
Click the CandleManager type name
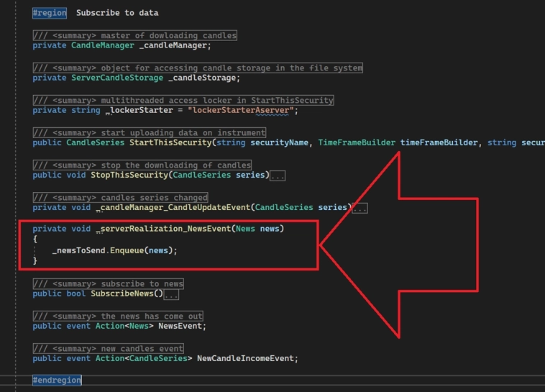click(103, 45)
